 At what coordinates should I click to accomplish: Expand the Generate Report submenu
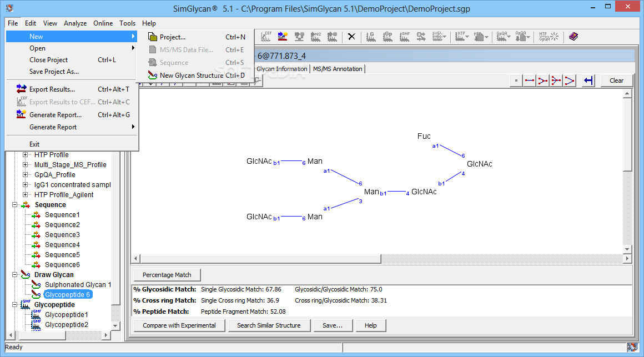pyautogui.click(x=72, y=127)
